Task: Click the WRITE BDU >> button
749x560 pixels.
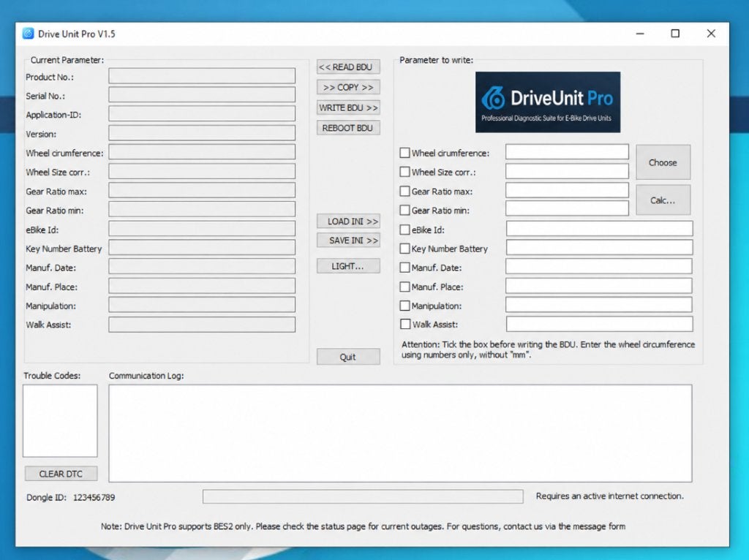Action: click(348, 108)
